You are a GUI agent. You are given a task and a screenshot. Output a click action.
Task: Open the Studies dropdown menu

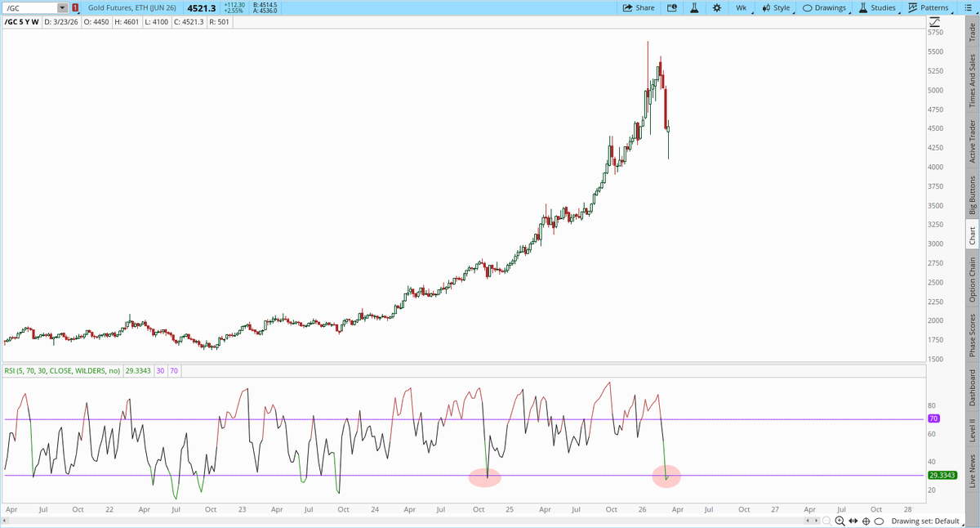click(878, 8)
